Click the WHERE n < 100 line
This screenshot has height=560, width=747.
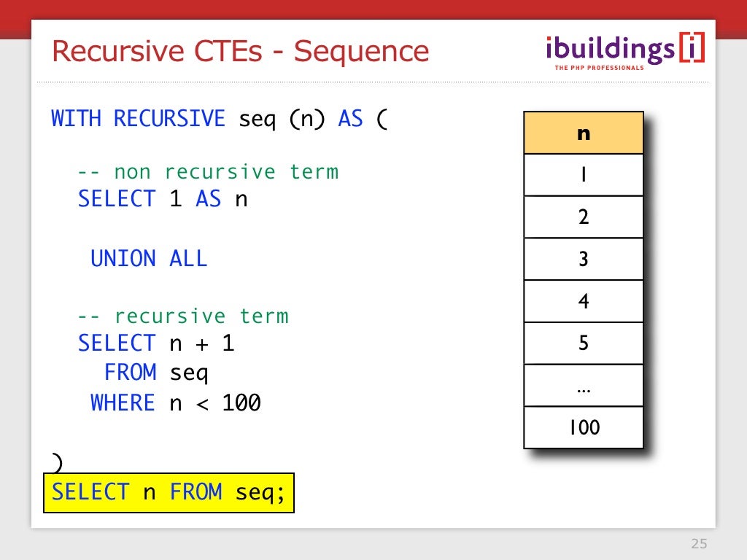[176, 402]
